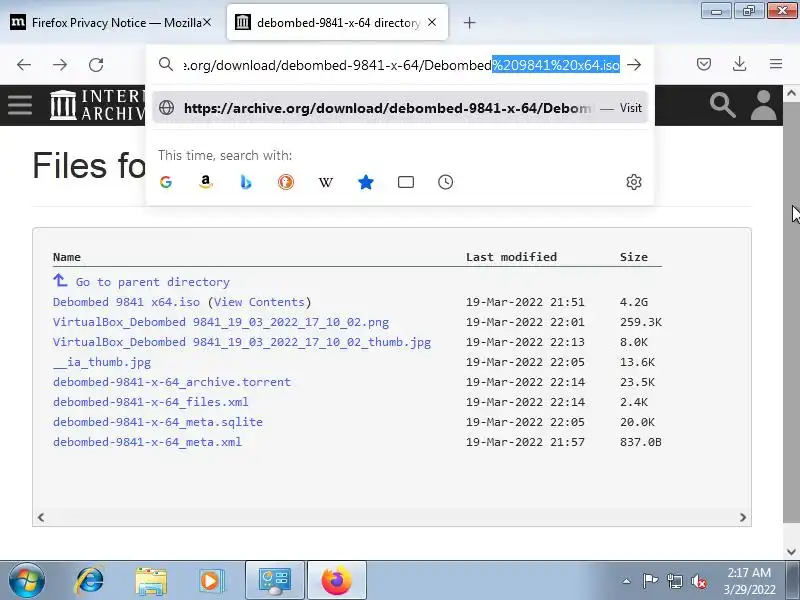Select the 4.2G size value
The height and width of the screenshot is (600, 800).
coord(634,302)
